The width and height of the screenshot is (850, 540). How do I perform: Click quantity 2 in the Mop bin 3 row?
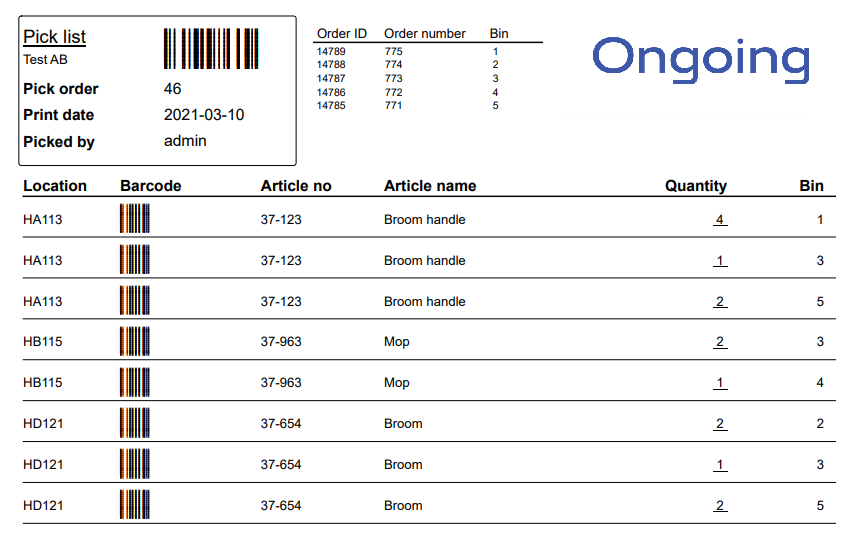720,342
